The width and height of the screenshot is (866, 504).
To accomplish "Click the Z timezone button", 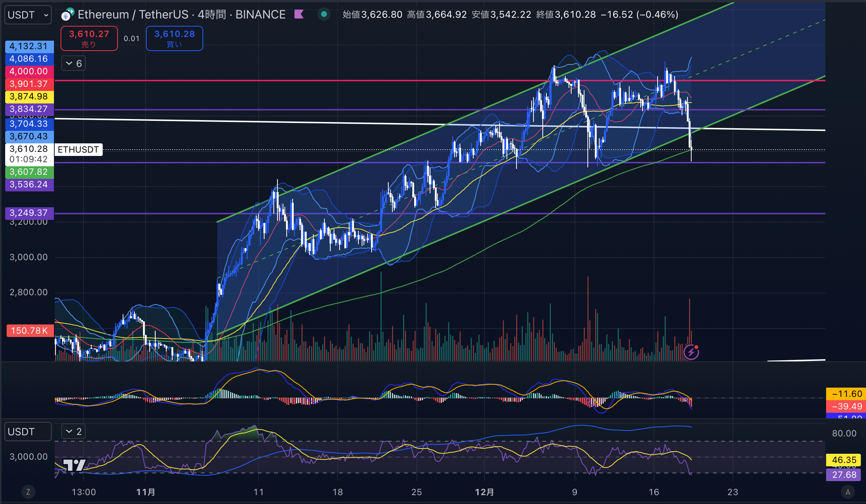I will click(28, 492).
